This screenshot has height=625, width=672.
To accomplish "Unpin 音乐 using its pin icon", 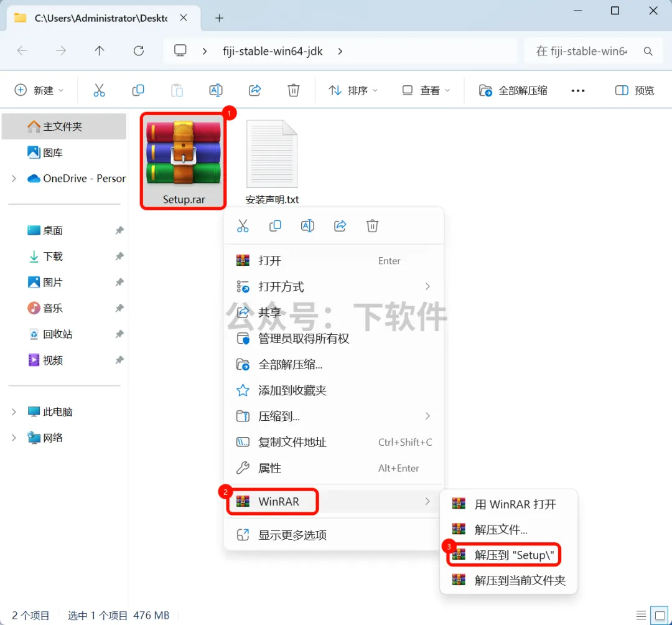I will (119, 308).
